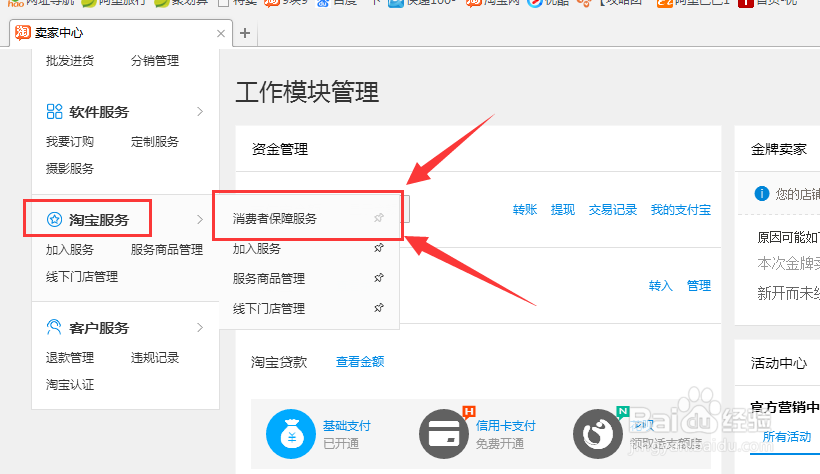The image size is (820, 474).
Task: Expand the 软件服务 chevron arrow
Action: coord(200,111)
